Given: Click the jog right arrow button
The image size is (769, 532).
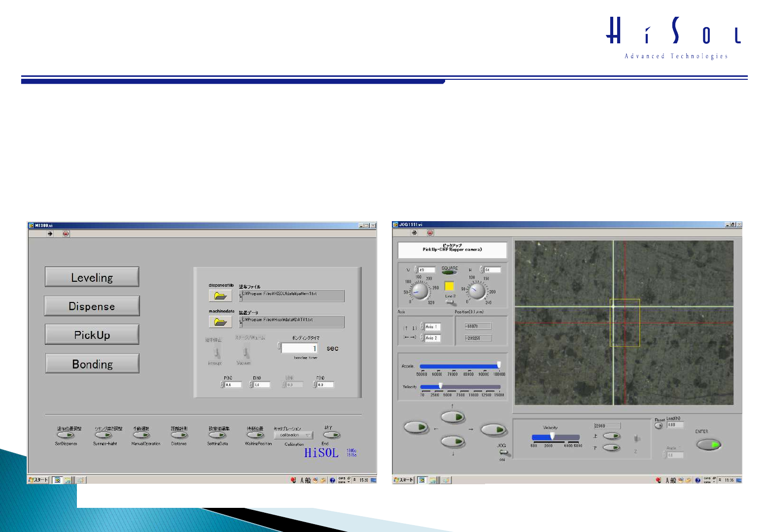Looking at the screenshot, I should [x=494, y=430].
